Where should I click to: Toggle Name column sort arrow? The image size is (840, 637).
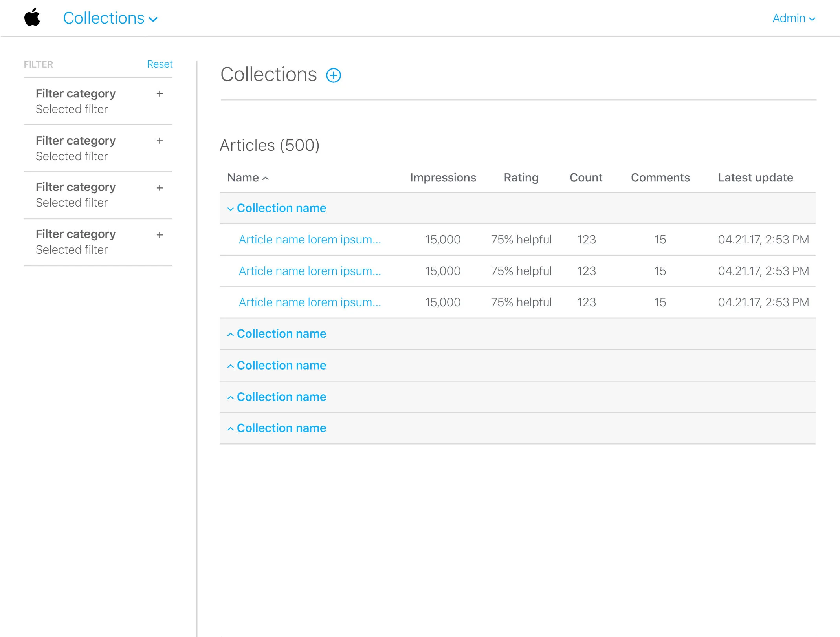coord(266,178)
